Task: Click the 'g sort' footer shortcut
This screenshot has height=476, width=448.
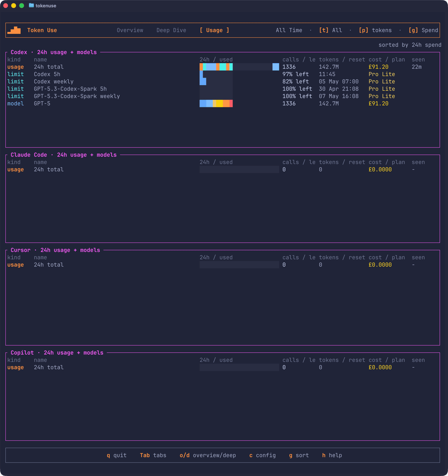Action: 299,455
